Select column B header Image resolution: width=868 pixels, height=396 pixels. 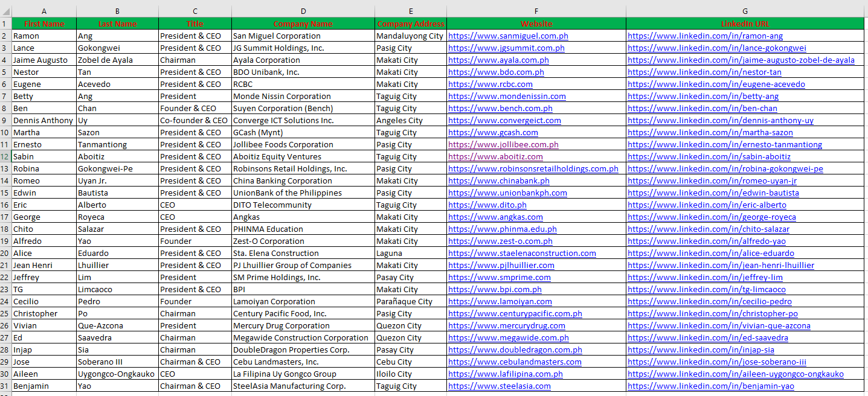(x=118, y=11)
